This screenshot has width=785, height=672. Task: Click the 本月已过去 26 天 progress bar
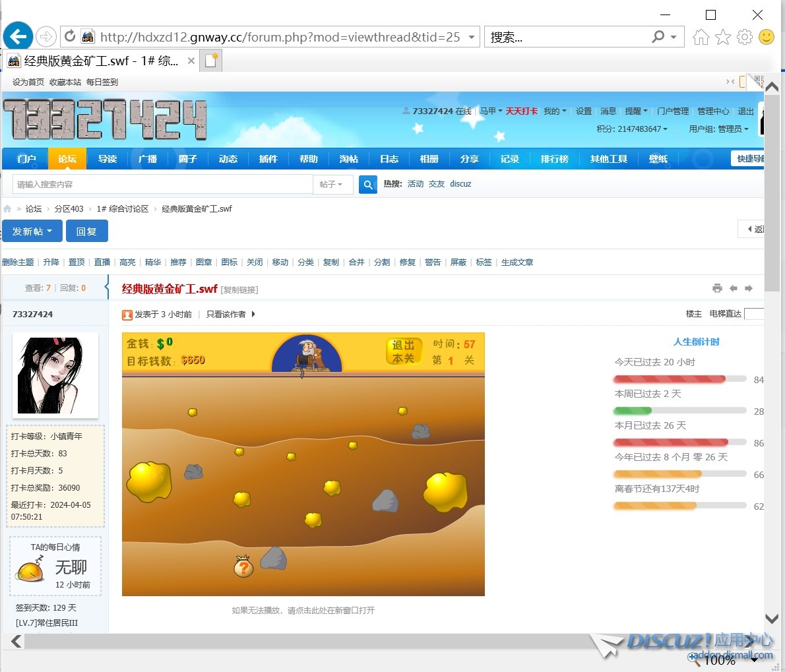click(680, 443)
